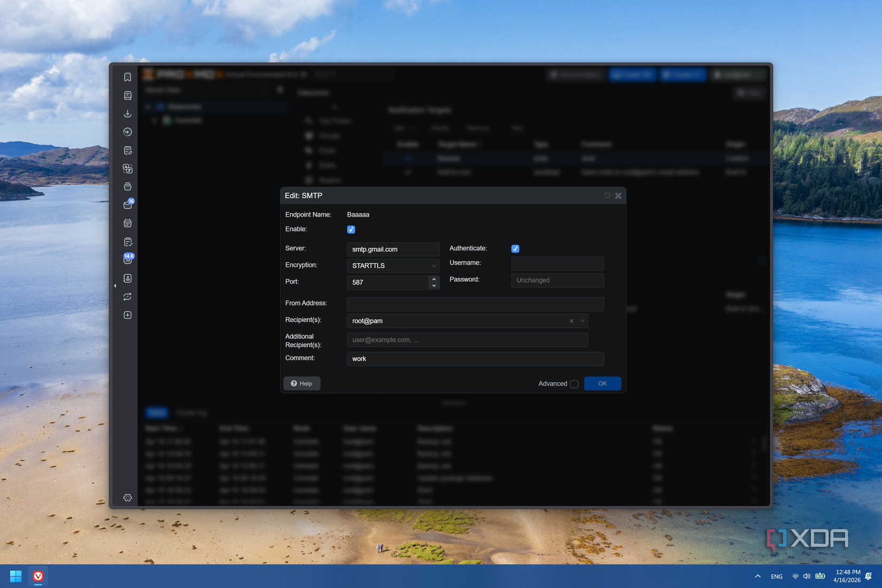This screenshot has height=588, width=882.
Task: Open the Encryption dropdown showing STARTTLS
Action: (434, 266)
